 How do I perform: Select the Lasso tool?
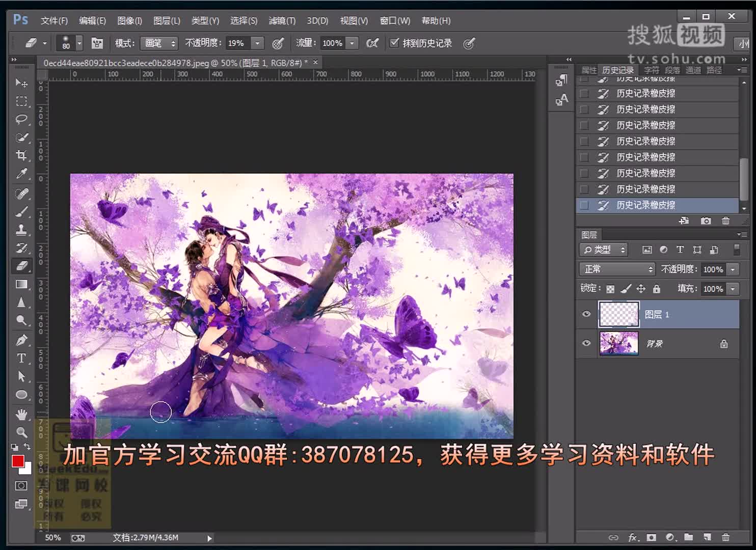point(21,119)
